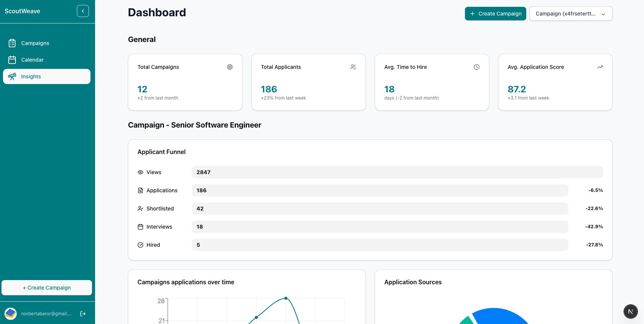Click the eye icon beside Views

pyautogui.click(x=140, y=172)
